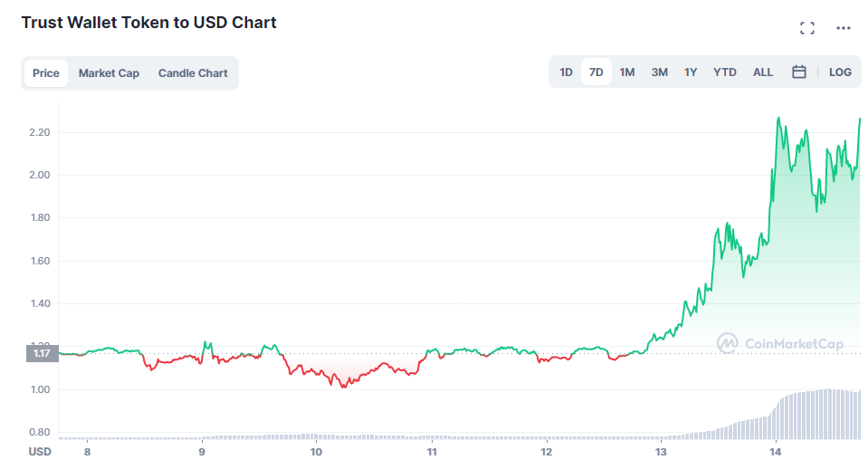
Task: Select the 3M time range
Action: click(659, 72)
